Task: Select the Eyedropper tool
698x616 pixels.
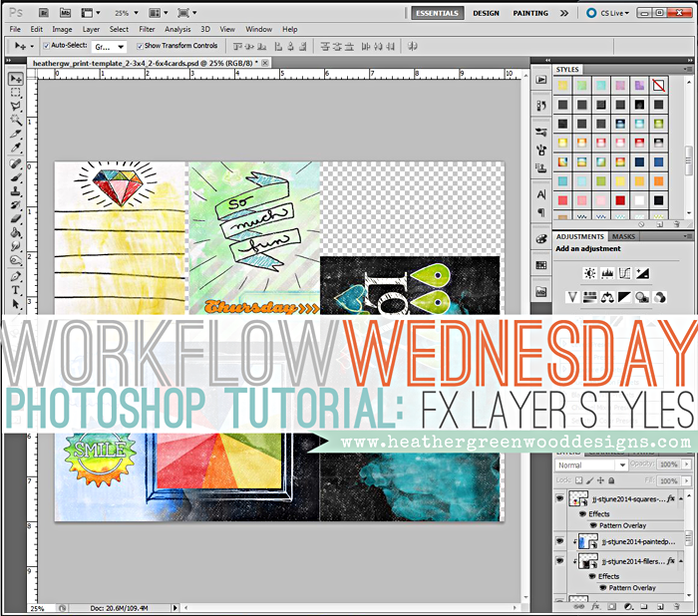Action: coord(16,148)
